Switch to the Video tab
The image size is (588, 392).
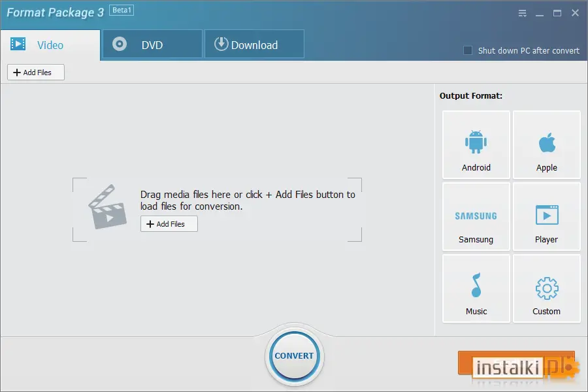tap(50, 45)
